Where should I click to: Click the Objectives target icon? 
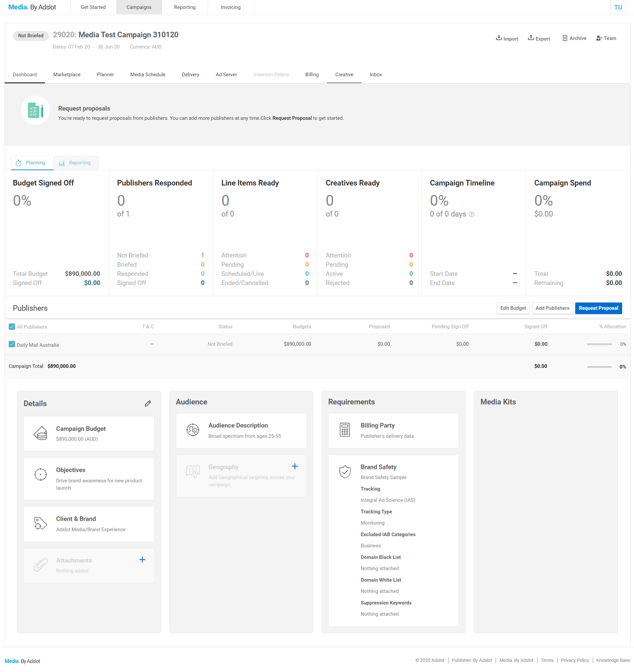tap(41, 474)
